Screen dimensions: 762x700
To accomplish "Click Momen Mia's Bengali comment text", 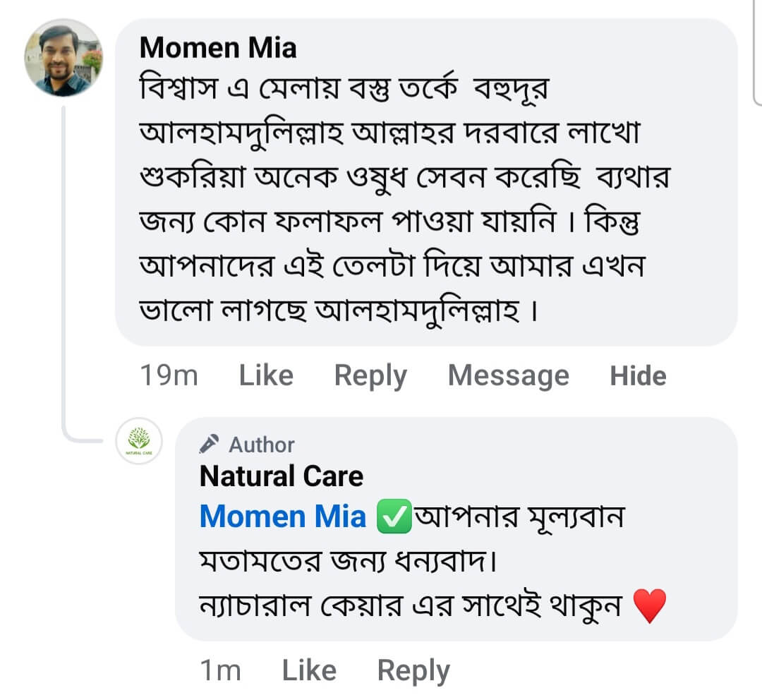I will 402,198.
